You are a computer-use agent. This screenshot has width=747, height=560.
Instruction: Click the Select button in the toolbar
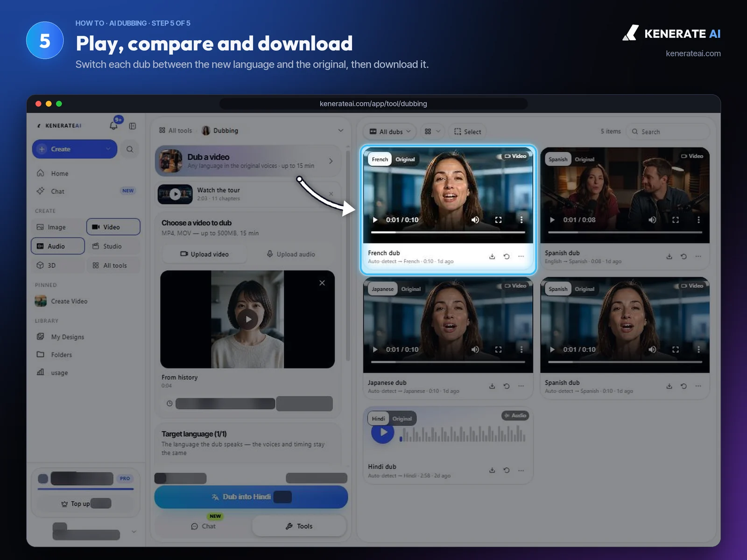click(x=467, y=132)
